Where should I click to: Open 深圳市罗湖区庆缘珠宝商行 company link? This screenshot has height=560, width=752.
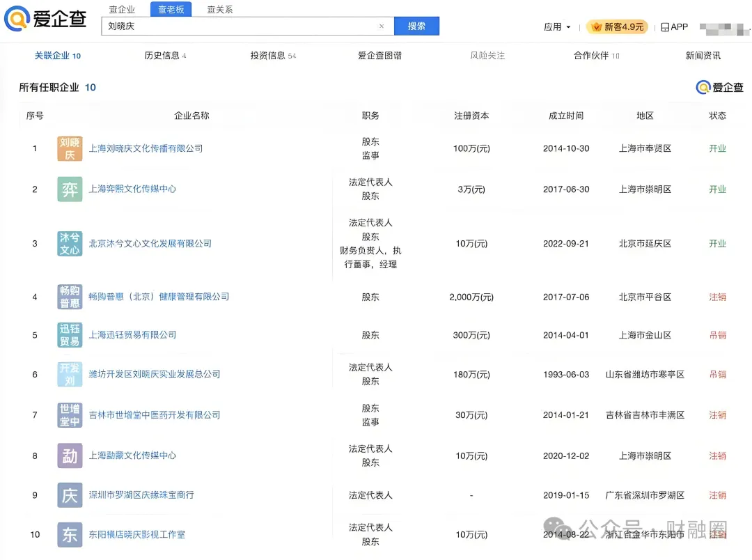[x=141, y=495]
